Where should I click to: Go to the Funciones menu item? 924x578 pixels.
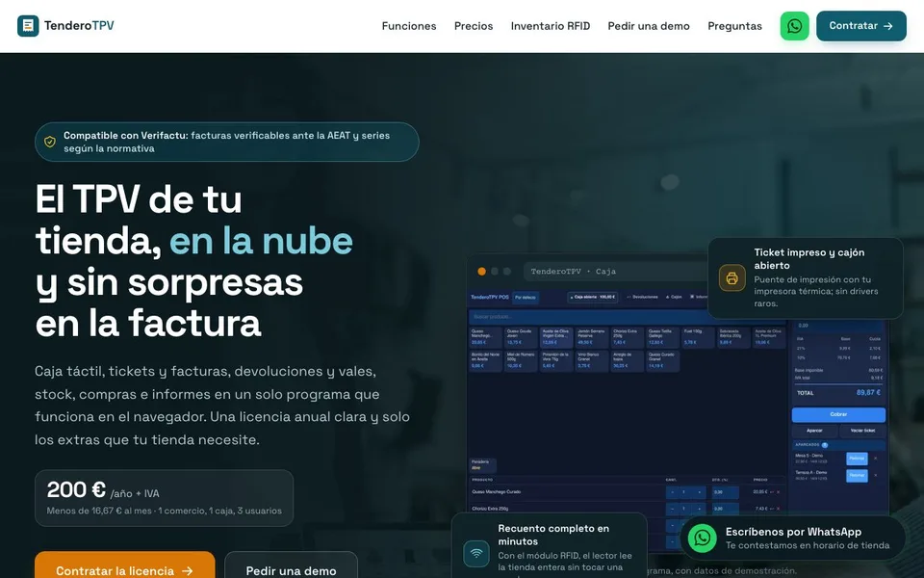coord(409,26)
